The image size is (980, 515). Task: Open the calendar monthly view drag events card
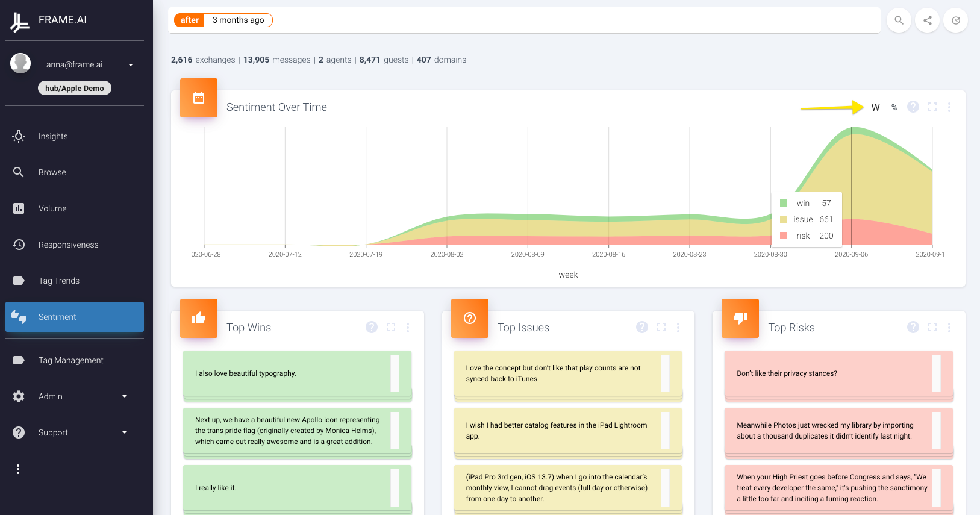(568, 488)
